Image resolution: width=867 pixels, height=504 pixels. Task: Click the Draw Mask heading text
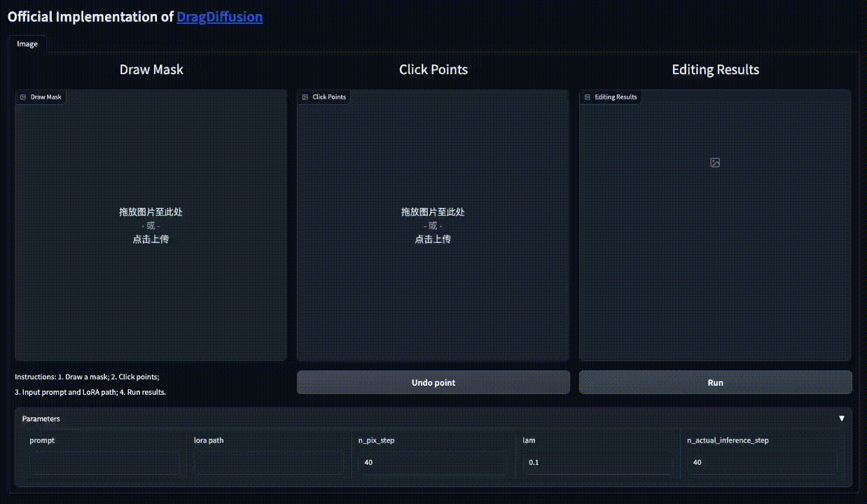[x=151, y=69]
